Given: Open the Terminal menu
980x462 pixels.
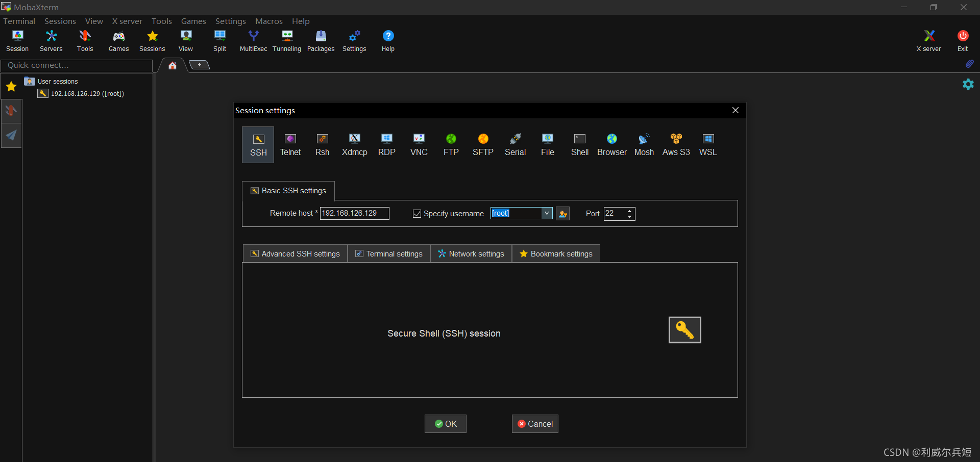Looking at the screenshot, I should 19,21.
